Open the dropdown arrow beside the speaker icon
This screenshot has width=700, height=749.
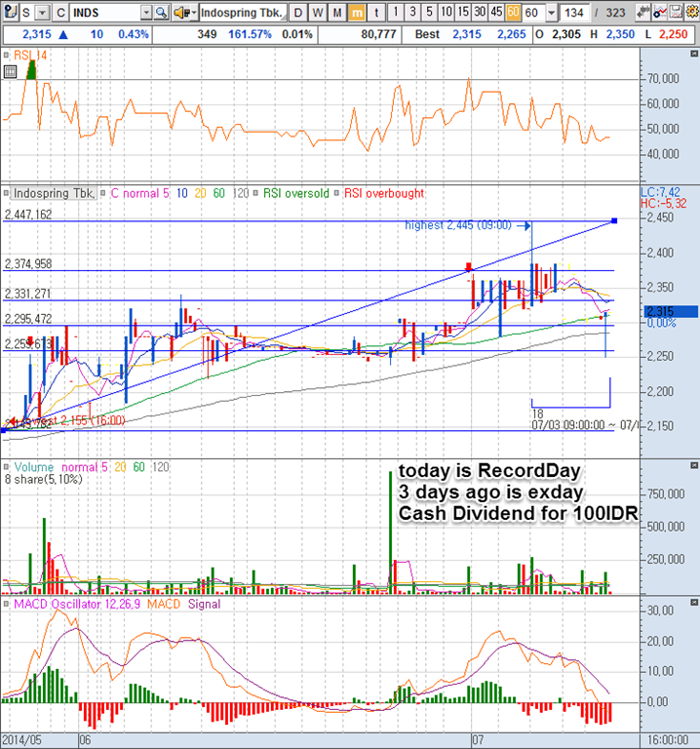pyautogui.click(x=194, y=13)
